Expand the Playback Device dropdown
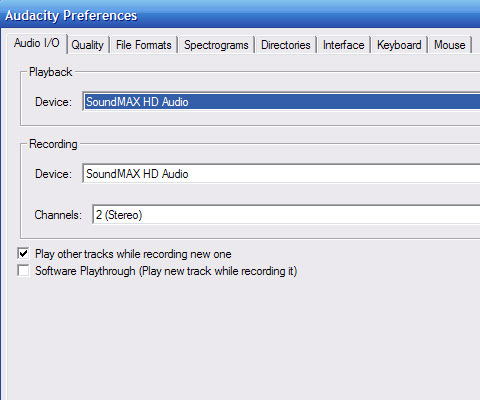 [281, 102]
